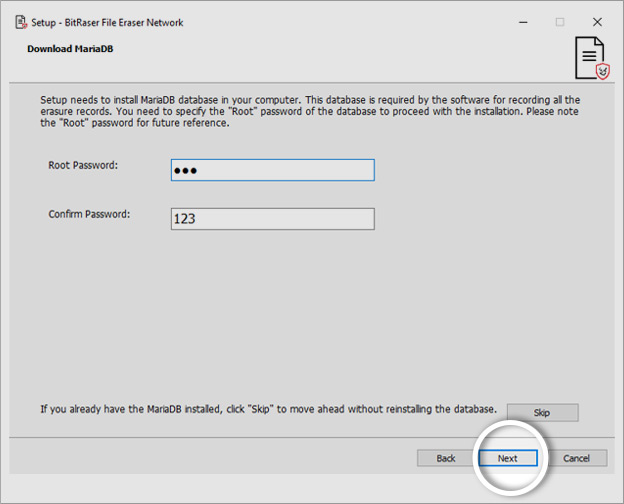Focus the Root Password field
624x504 pixels.
pyautogui.click(x=273, y=170)
